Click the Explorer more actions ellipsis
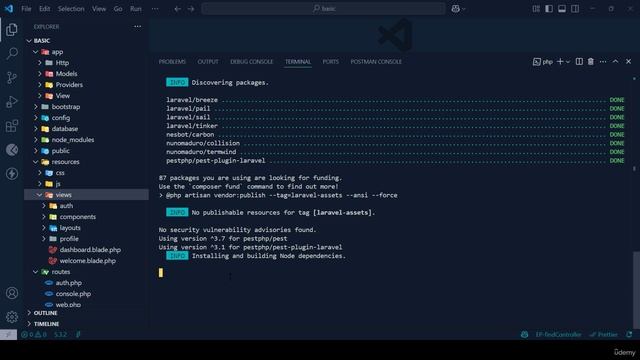The image size is (640, 360). pos(138,27)
